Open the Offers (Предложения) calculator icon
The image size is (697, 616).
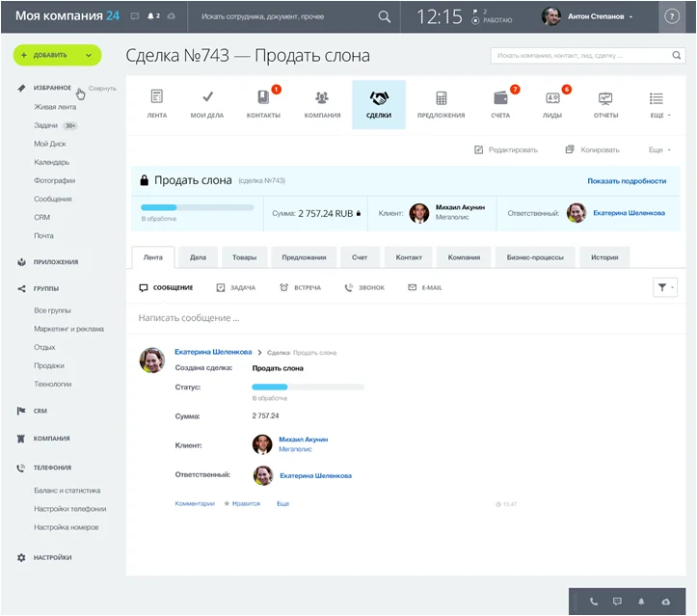click(x=441, y=98)
